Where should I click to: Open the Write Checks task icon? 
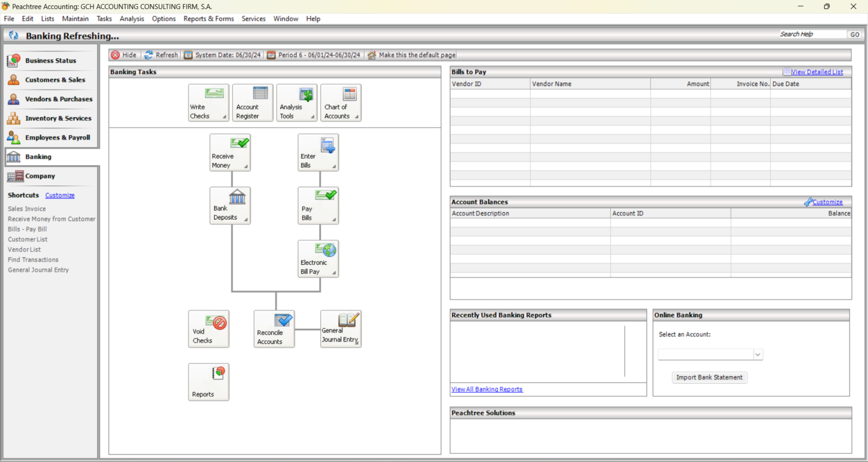pyautogui.click(x=209, y=102)
